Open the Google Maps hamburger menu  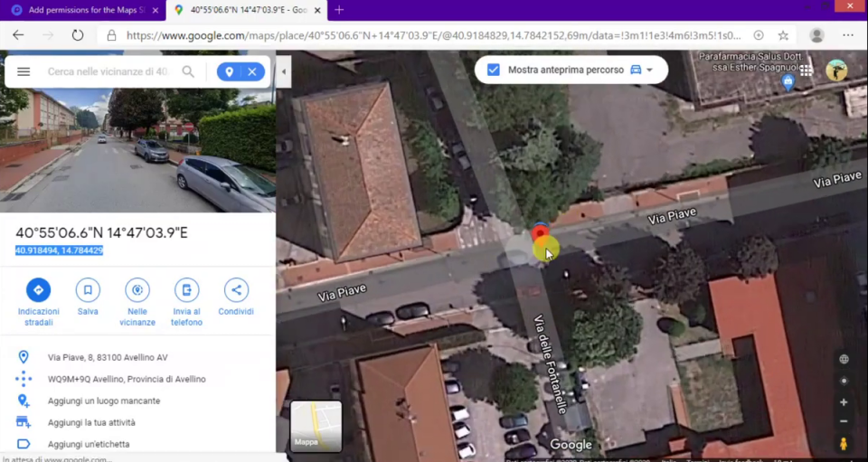[24, 72]
